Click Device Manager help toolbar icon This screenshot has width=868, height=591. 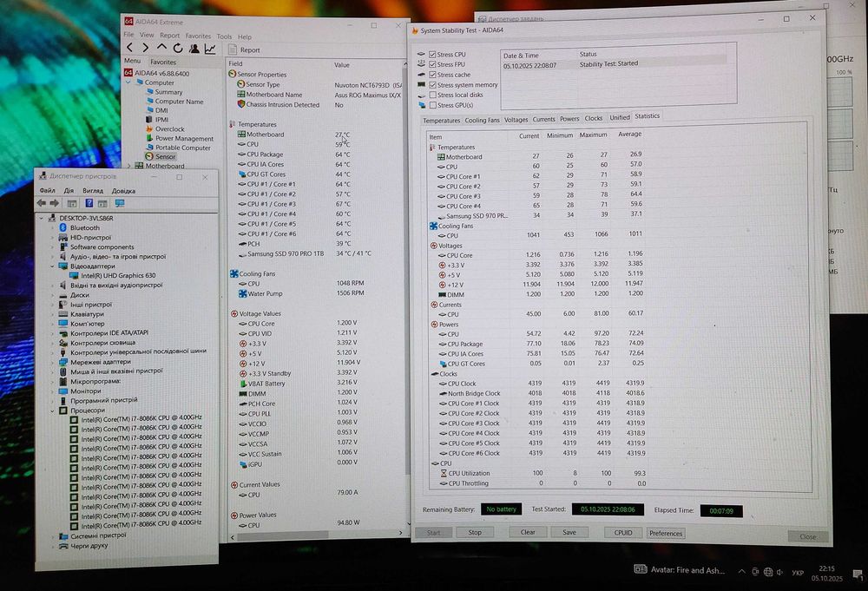89,203
